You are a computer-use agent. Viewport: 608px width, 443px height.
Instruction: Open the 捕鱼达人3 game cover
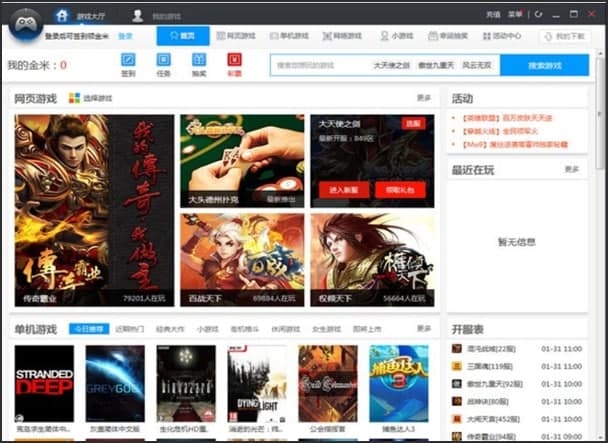pyautogui.click(x=399, y=384)
